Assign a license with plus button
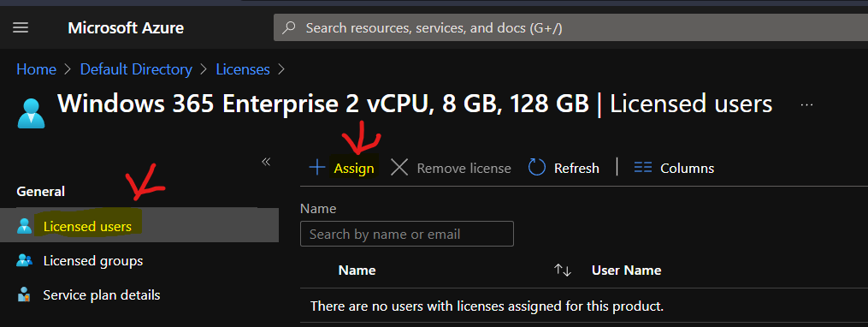The image size is (868, 327). point(341,168)
